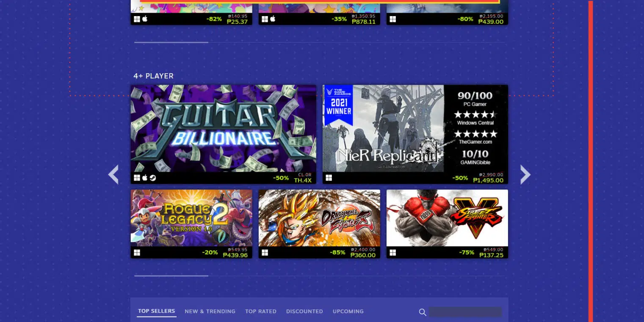This screenshot has height=322, width=644.
Task: Click Windows icon on Street Fighter V card
Action: tap(392, 253)
